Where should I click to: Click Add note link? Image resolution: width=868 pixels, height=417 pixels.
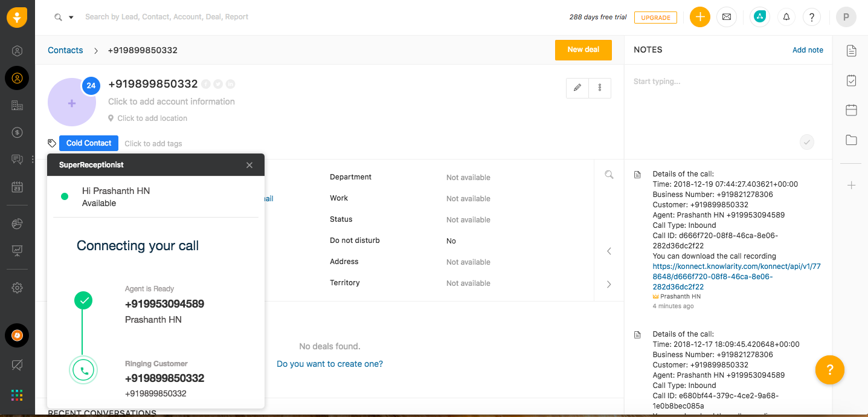click(x=808, y=50)
